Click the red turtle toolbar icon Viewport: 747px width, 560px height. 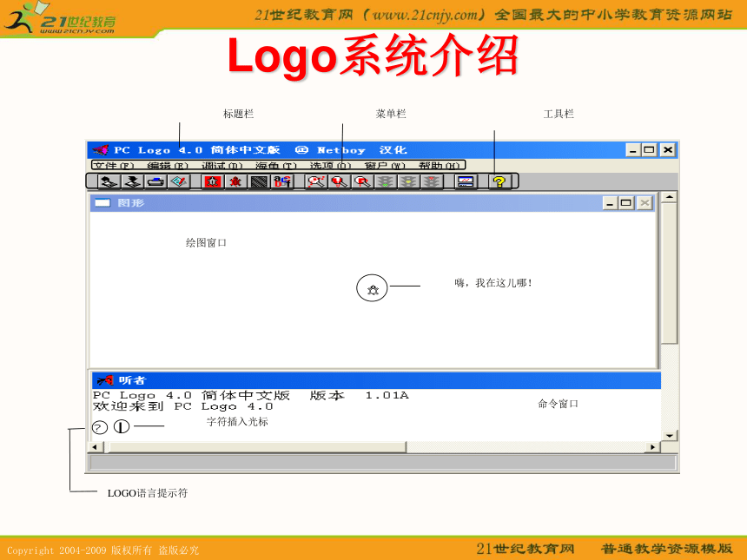coord(235,181)
